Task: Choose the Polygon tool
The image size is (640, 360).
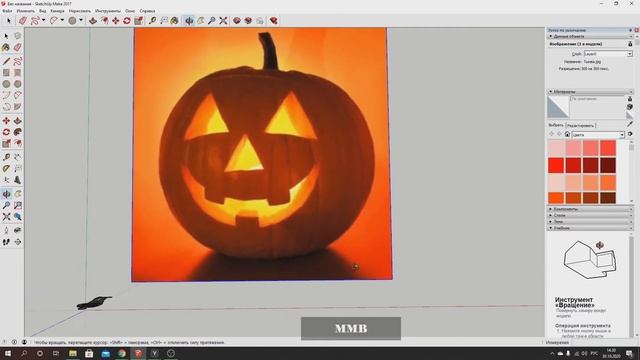Action: click(18, 84)
